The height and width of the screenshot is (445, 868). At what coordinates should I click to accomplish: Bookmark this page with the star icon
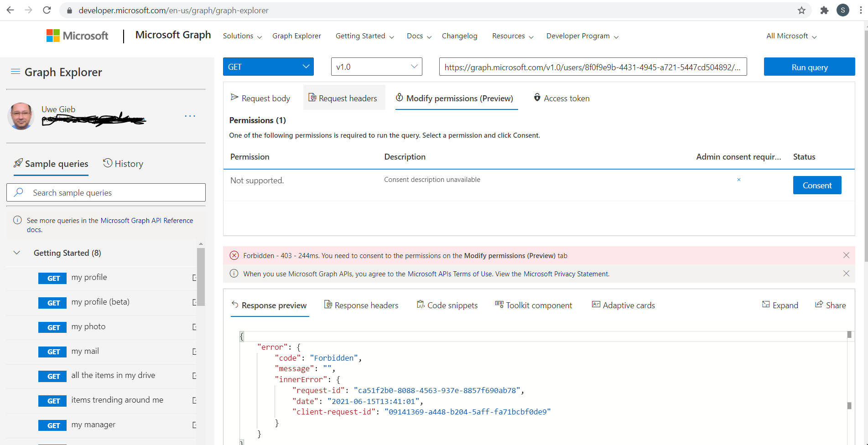(x=801, y=10)
